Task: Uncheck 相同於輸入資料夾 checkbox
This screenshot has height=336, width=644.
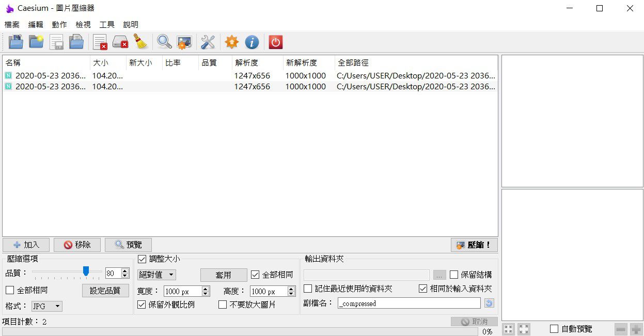Action: (423, 289)
